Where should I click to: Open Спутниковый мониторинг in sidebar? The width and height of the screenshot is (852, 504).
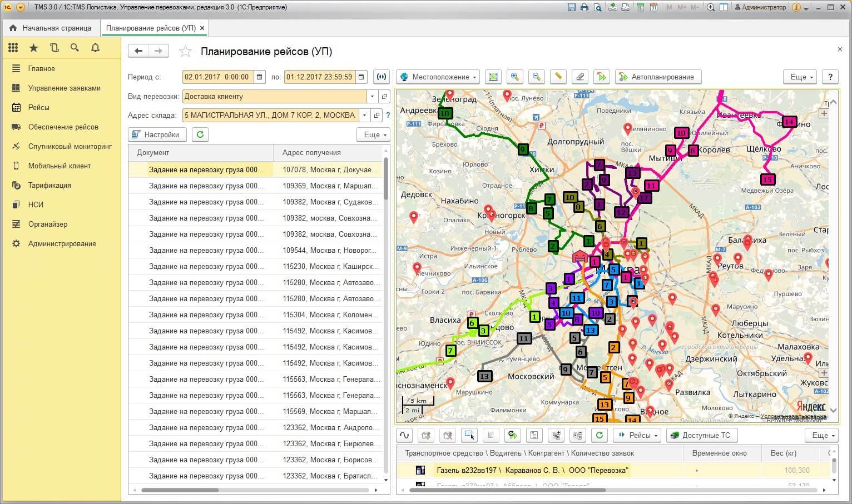[x=70, y=146]
